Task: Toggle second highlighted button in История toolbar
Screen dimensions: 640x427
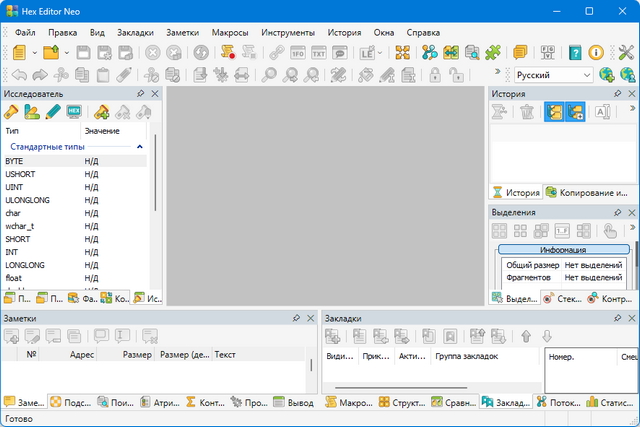Action: pos(575,112)
